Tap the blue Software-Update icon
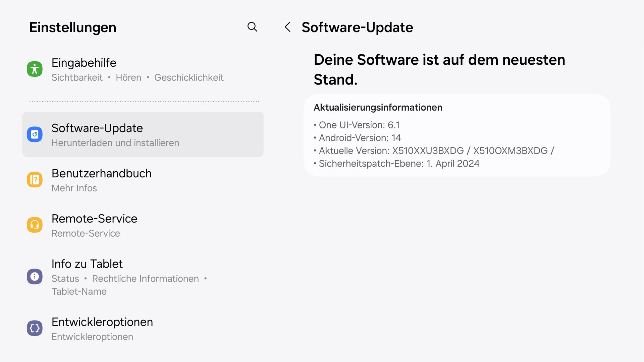 tap(35, 134)
